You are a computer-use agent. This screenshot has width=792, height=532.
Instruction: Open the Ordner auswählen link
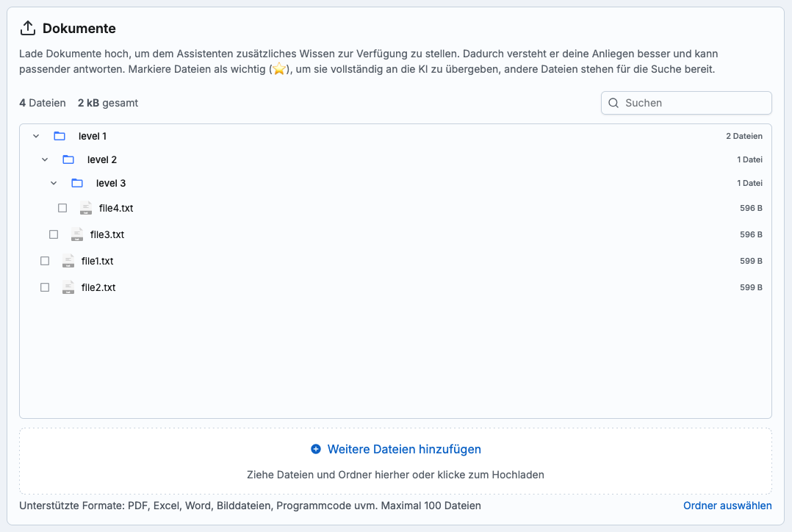(x=727, y=506)
